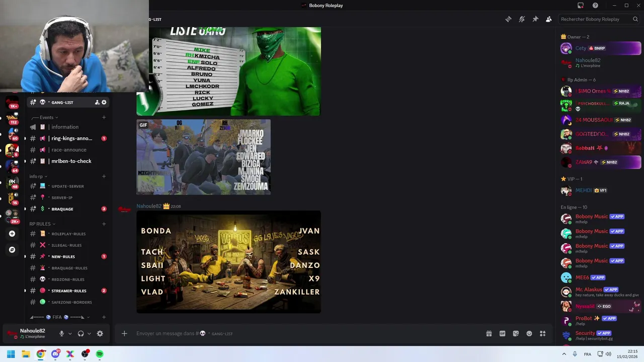Open the ILLEGAL-RULES channel
This screenshot has height=362, width=644.
(x=68, y=245)
